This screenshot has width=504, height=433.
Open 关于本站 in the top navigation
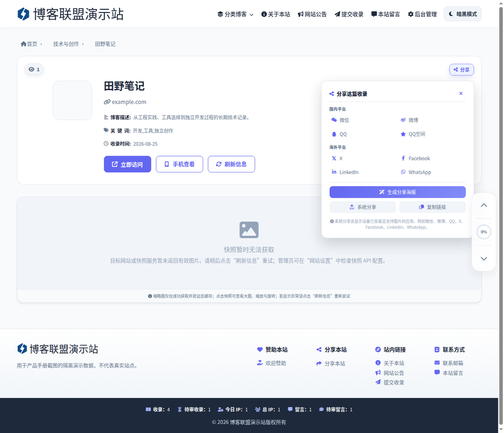[x=276, y=14]
